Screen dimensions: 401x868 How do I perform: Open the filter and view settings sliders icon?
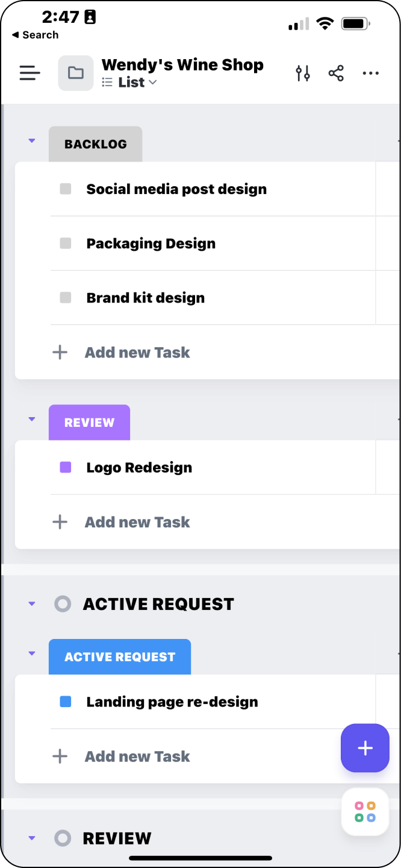(x=303, y=74)
